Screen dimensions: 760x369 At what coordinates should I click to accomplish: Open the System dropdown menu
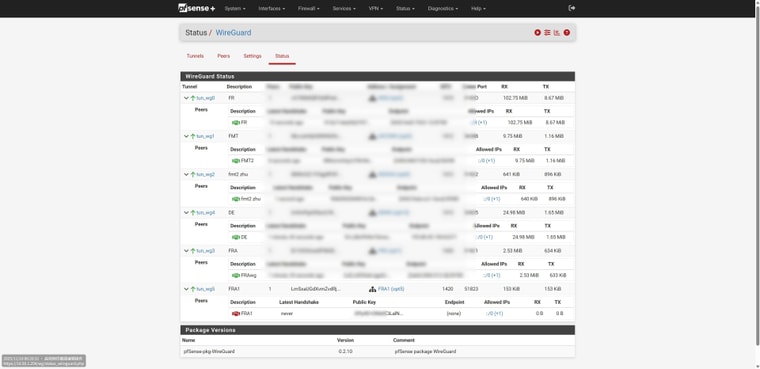(235, 9)
